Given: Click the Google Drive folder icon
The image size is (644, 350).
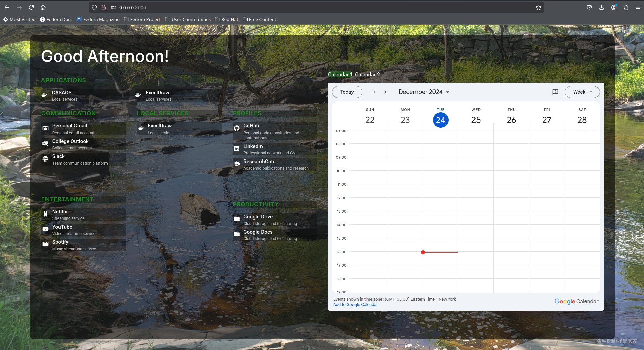Looking at the screenshot, I should (237, 219).
